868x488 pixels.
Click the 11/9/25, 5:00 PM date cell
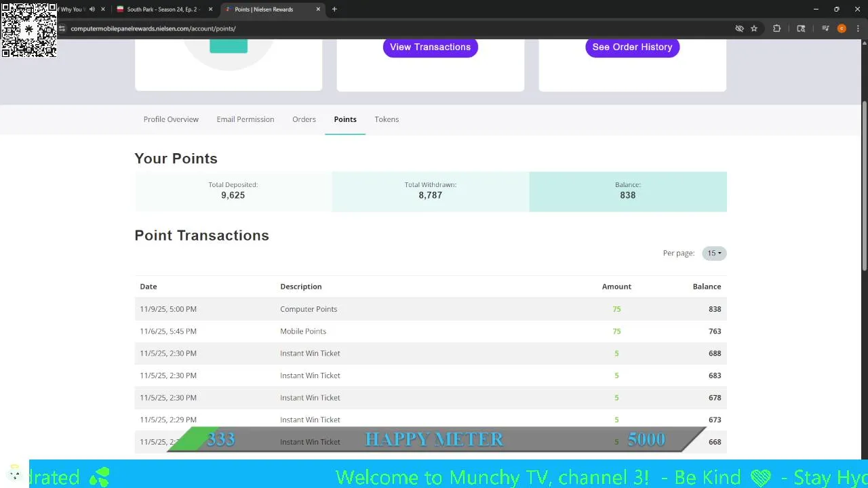click(168, 309)
